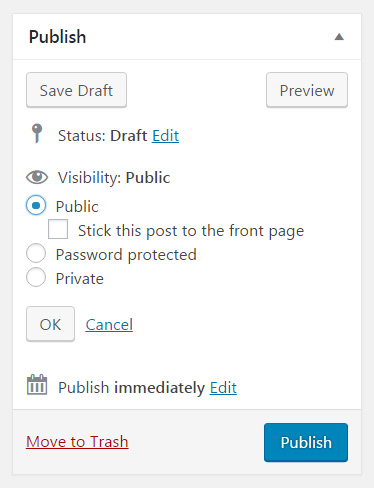Move the post to Trash
Screen dimensions: 374x488
(x=77, y=442)
